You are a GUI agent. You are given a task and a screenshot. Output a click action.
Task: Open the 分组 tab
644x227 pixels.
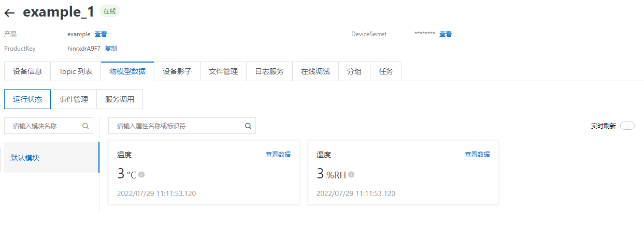pos(354,71)
